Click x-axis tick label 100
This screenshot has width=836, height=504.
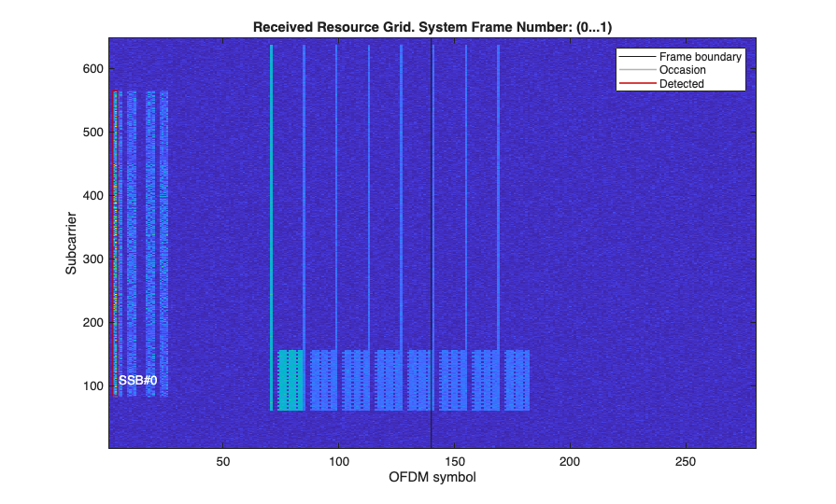(338, 461)
